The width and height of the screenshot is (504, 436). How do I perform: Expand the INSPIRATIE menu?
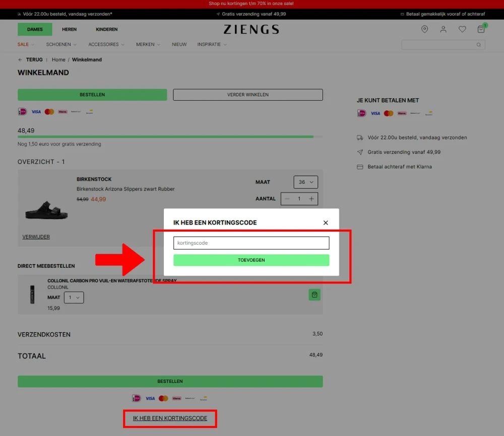[x=212, y=44]
